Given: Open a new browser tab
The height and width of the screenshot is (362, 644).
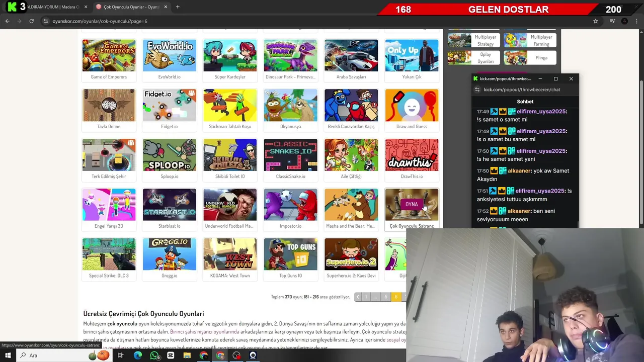Looking at the screenshot, I should [178, 7].
